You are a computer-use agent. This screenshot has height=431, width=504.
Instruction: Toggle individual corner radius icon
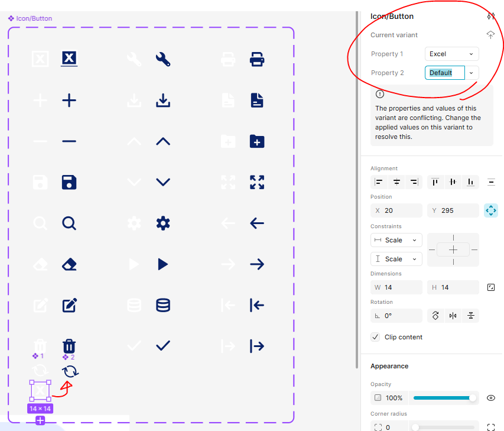click(x=491, y=427)
